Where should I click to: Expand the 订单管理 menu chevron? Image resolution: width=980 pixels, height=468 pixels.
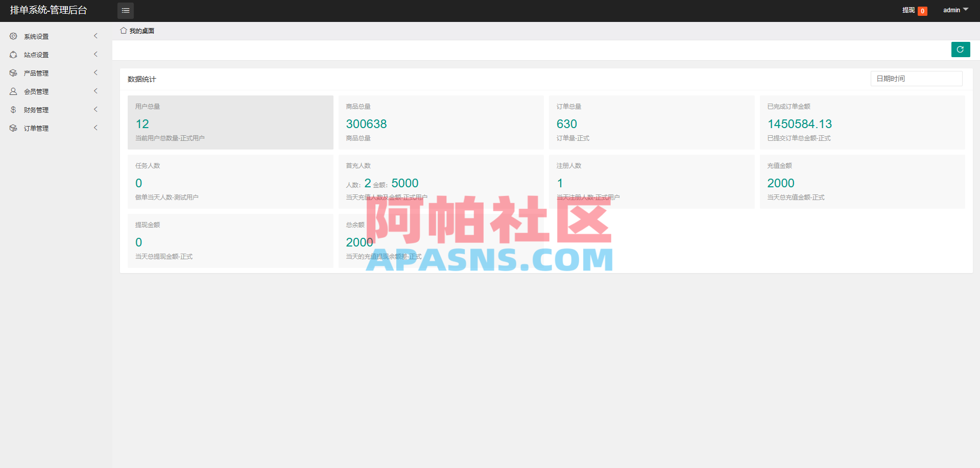[x=95, y=128]
